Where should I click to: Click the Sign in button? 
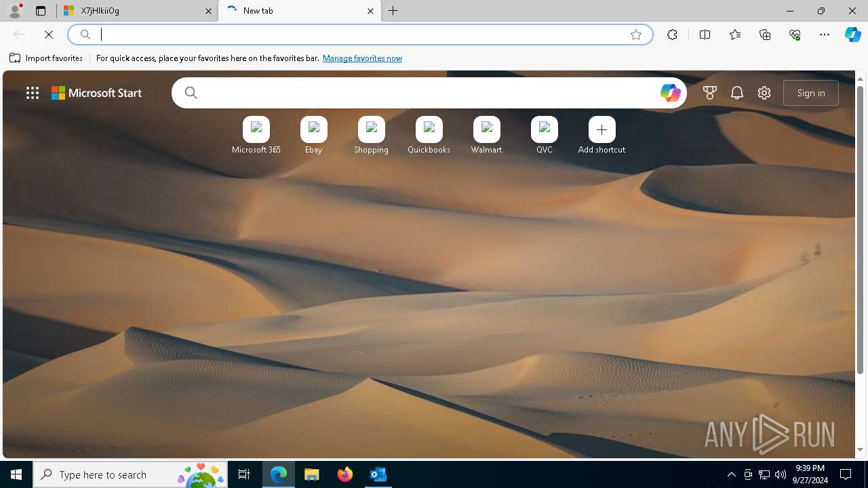pyautogui.click(x=811, y=93)
